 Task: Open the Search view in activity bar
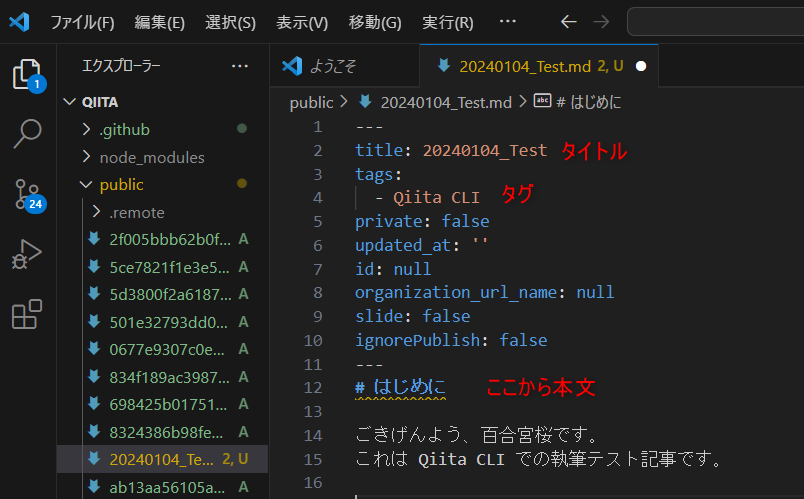27,133
